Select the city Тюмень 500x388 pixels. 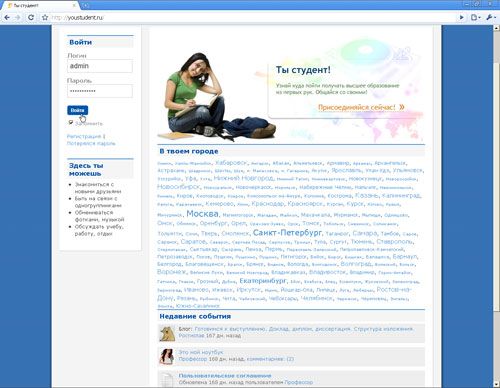point(362,241)
